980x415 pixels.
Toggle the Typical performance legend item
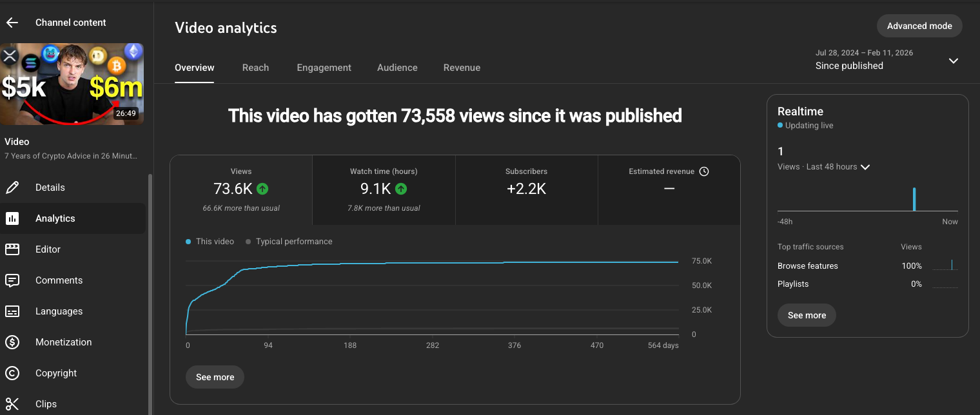pos(289,241)
